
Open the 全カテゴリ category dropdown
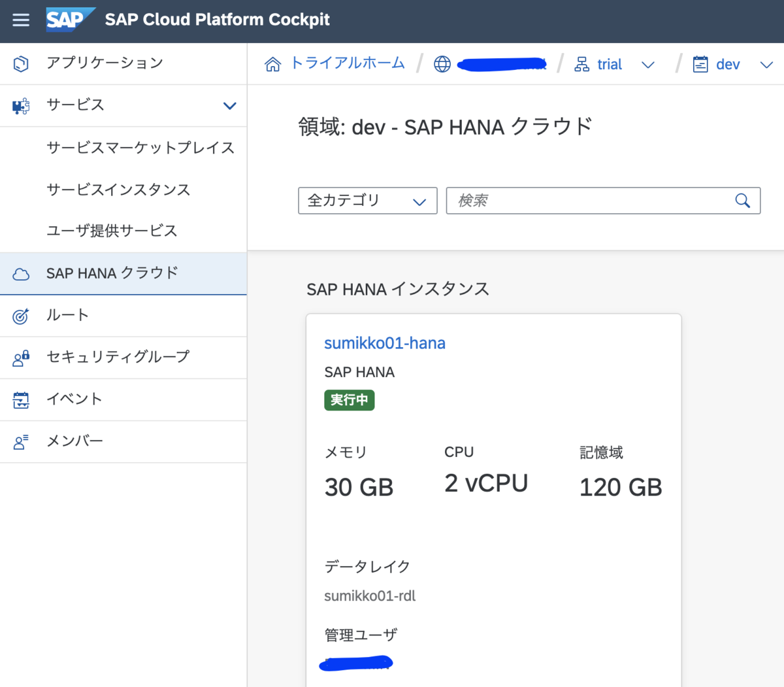pos(368,201)
